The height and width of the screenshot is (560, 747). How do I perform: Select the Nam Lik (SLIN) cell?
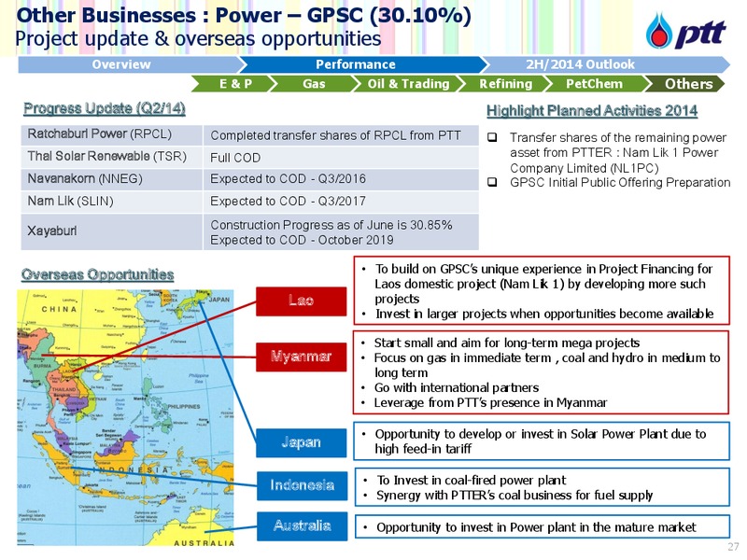[112, 202]
